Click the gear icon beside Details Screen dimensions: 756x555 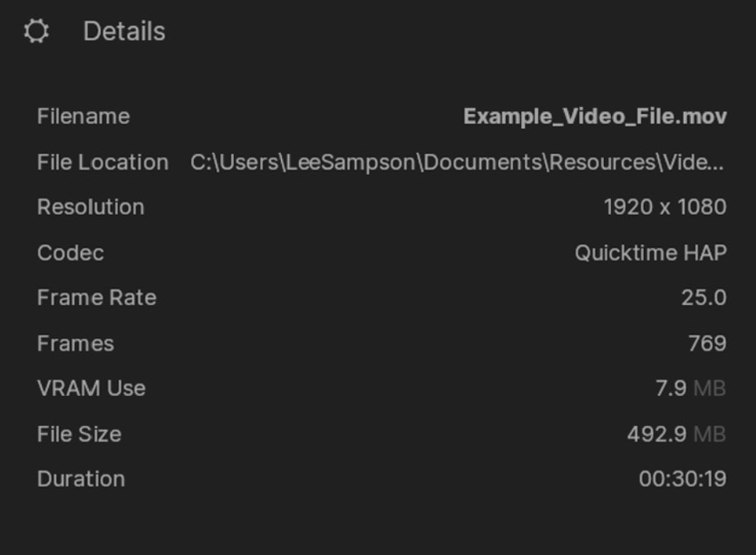coord(36,32)
